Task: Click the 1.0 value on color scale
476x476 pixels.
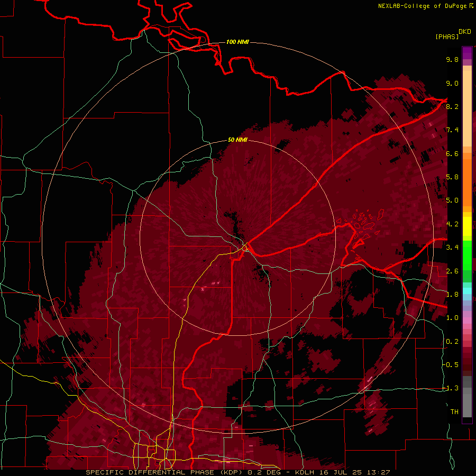Action: point(452,318)
